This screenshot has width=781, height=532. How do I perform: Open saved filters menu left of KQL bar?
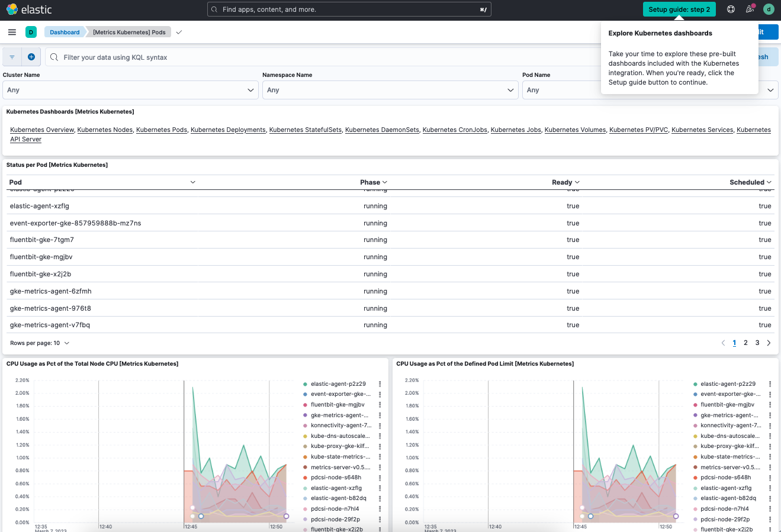(11, 56)
